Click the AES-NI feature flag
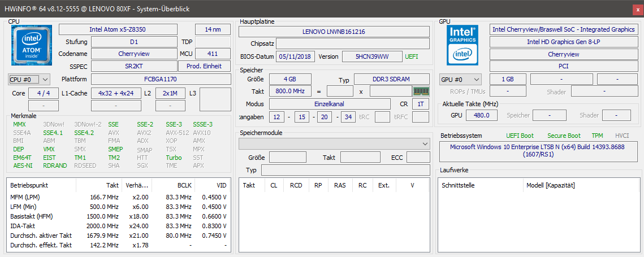 (x=23, y=165)
